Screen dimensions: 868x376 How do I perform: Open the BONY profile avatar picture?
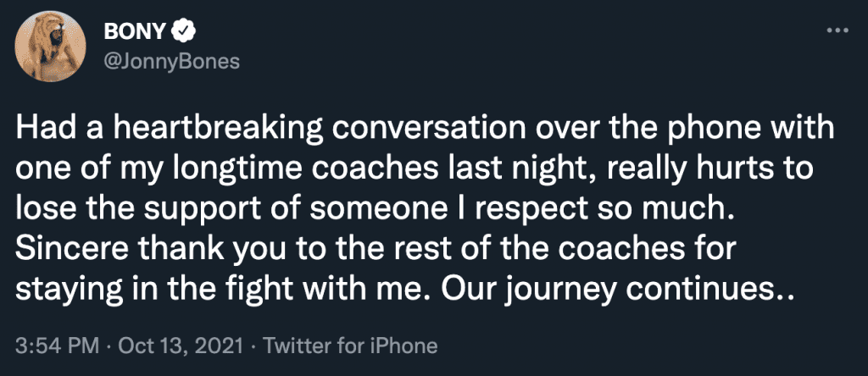pos(50,50)
